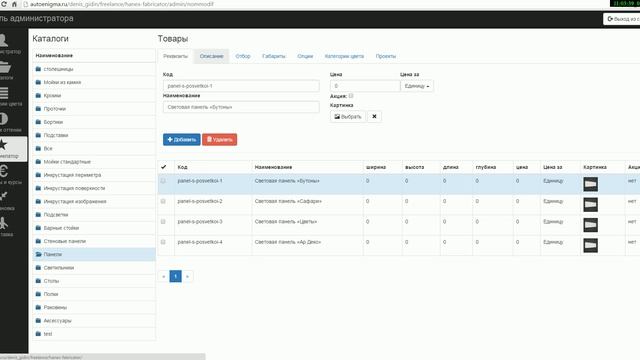
Task: Click next page arrow in pagination
Action: pyautogui.click(x=187, y=276)
